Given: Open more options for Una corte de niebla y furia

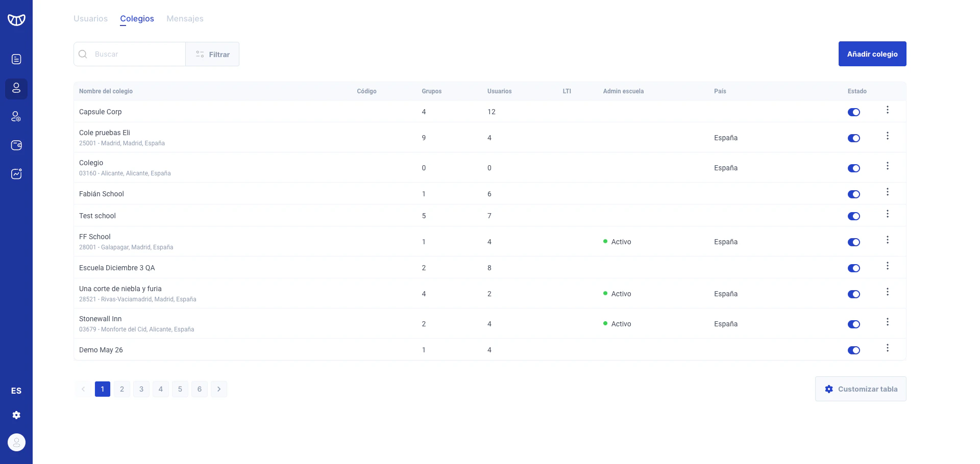Looking at the screenshot, I should 888,292.
